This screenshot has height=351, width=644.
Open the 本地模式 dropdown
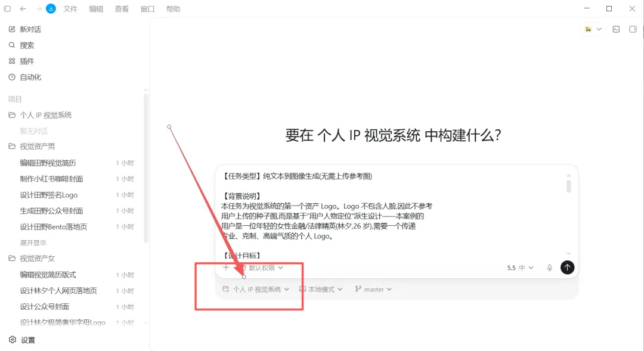click(321, 290)
